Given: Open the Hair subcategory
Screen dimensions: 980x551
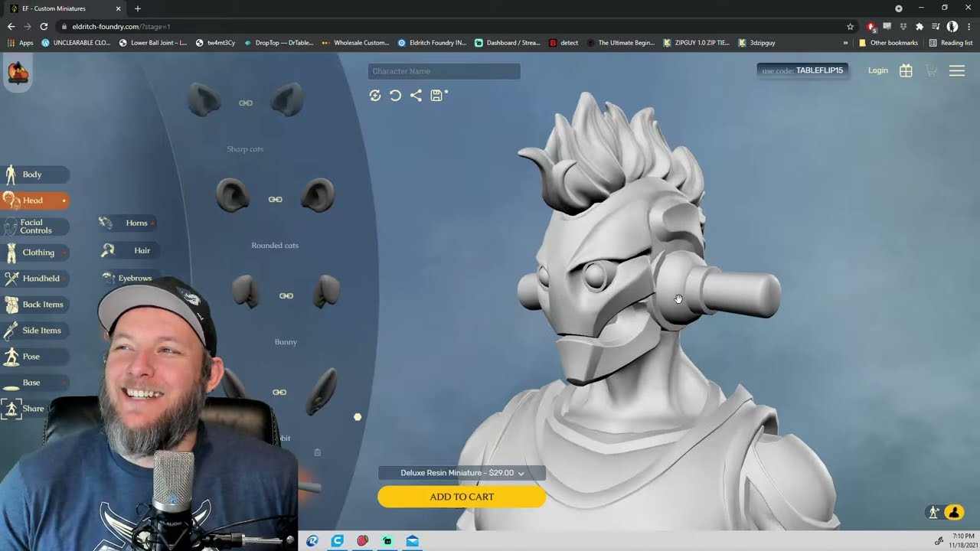Looking at the screenshot, I should coord(129,250).
